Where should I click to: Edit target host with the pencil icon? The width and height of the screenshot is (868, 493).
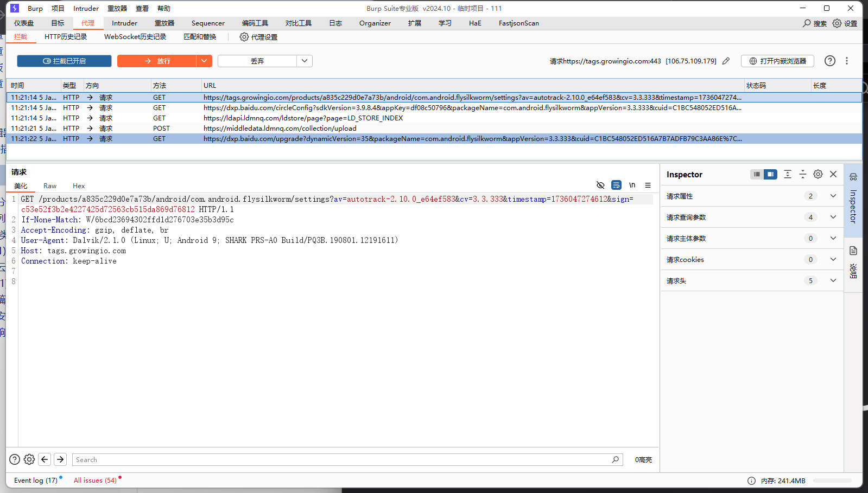click(726, 61)
